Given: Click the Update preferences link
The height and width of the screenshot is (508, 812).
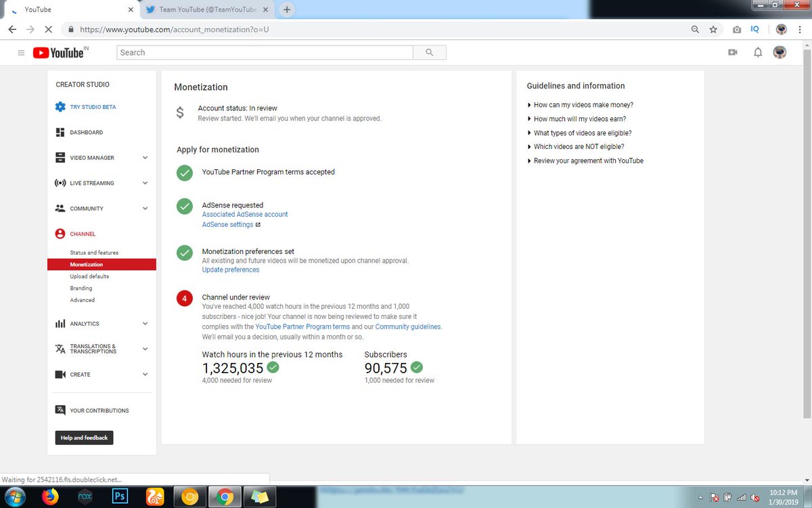Looking at the screenshot, I should [x=231, y=270].
